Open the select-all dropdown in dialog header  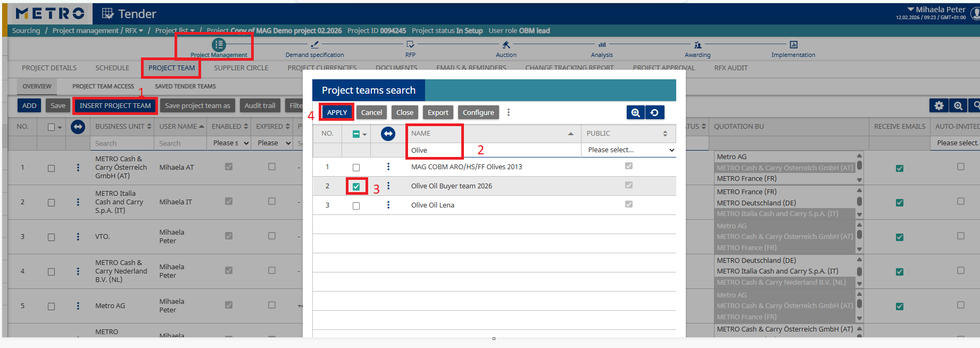tap(364, 134)
